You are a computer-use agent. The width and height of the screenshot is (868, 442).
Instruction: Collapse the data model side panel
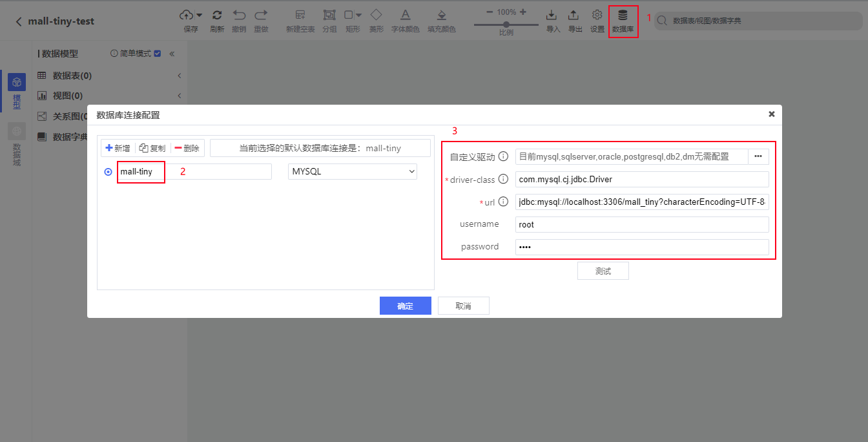tap(172, 54)
